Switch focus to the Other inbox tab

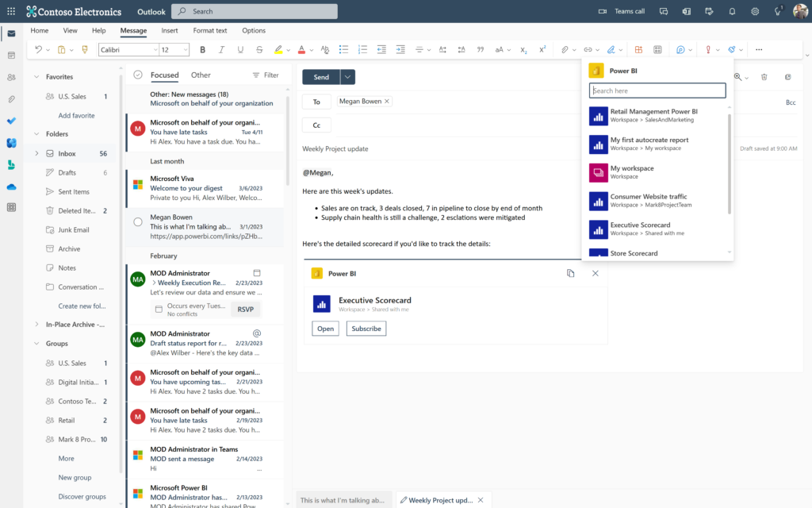pyautogui.click(x=201, y=75)
